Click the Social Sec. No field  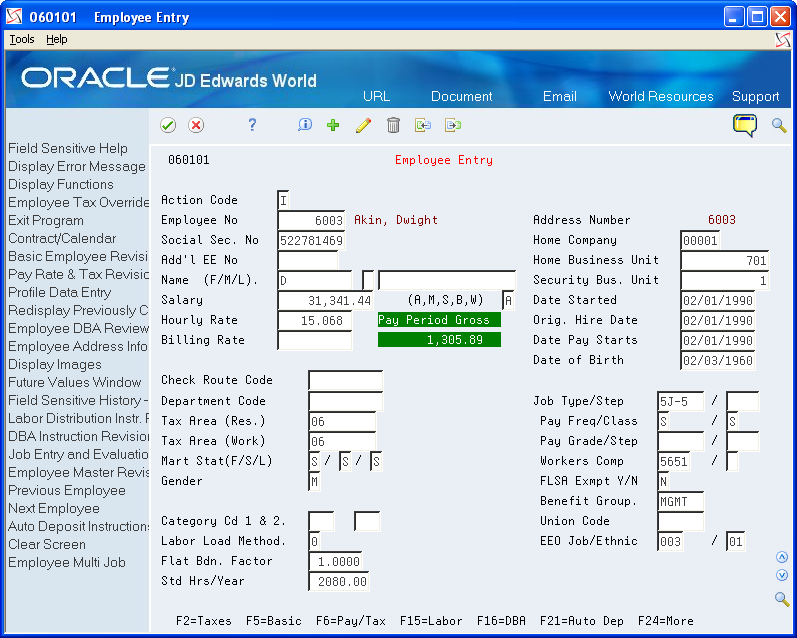coord(312,240)
